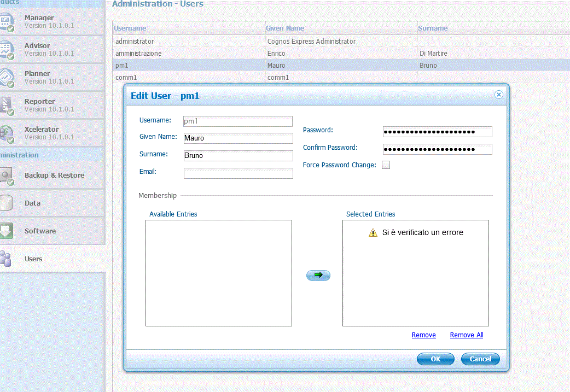Select the amministrazione user row
This screenshot has width=570, height=392.
coord(341,53)
